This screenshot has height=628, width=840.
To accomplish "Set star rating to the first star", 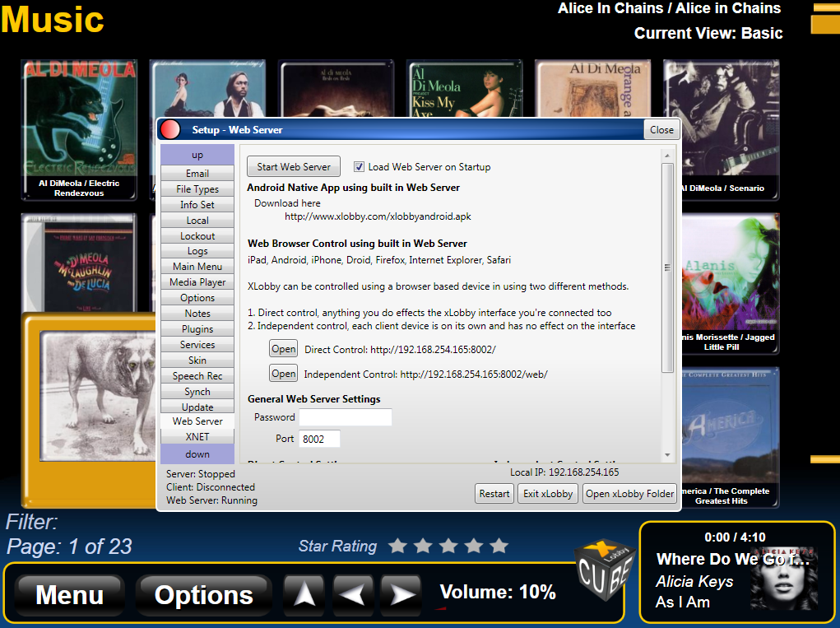I will coord(397,546).
